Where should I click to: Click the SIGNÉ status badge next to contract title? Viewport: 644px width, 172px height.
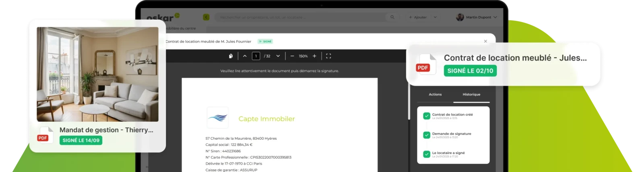tap(266, 41)
